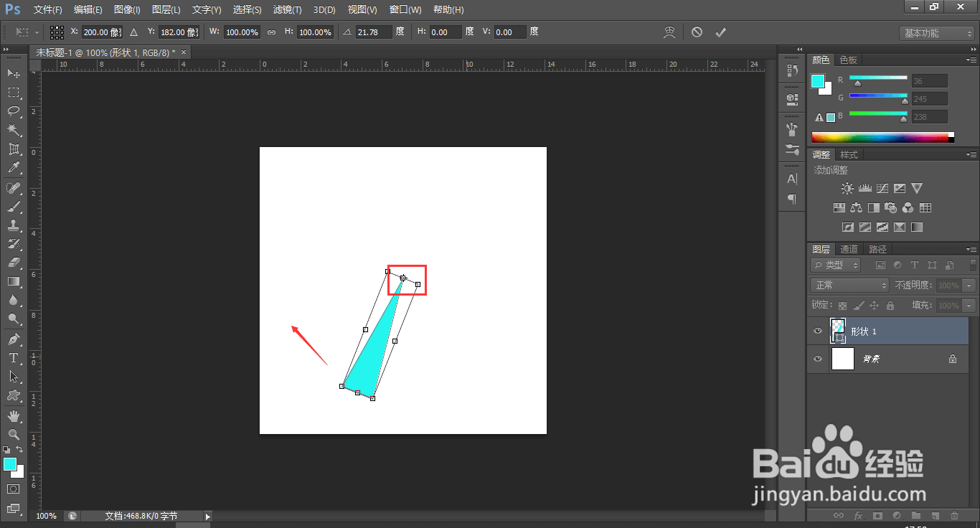Select the Magic Wand tool
Screen dimensions: 980x528
coord(13,130)
